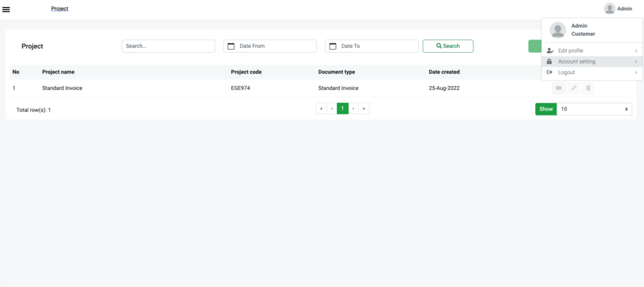Open the rows-per-page dropdown showing 10

point(594,109)
